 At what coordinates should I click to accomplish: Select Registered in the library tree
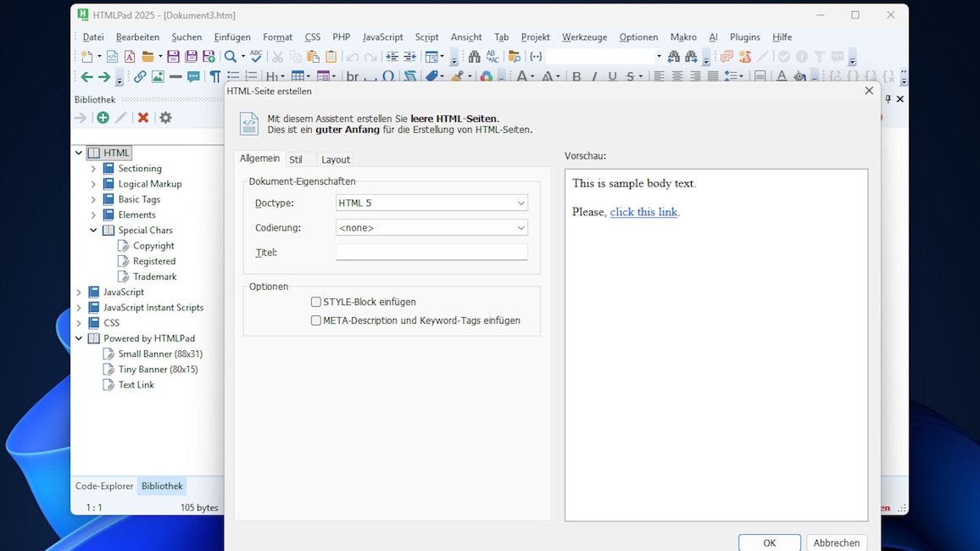point(153,261)
